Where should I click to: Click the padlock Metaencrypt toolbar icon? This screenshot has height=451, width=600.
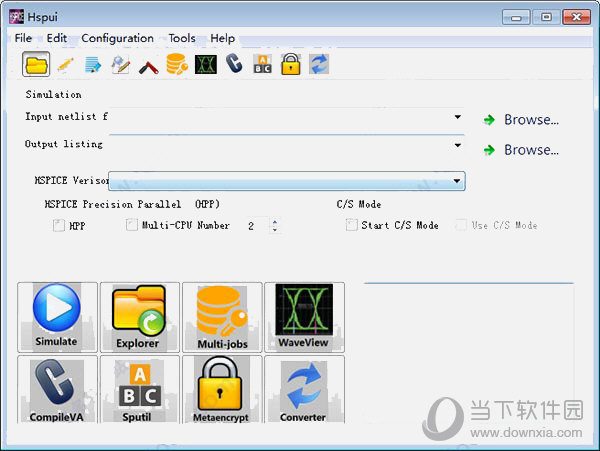point(290,64)
